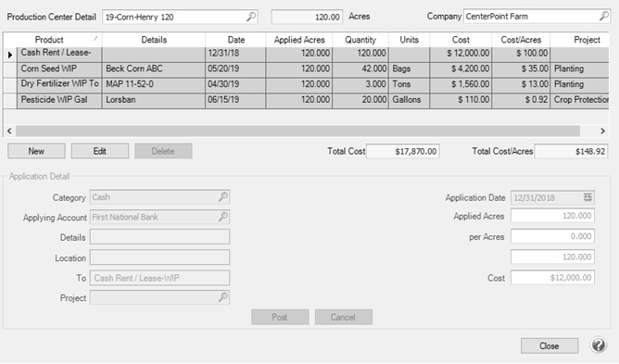Click the 05/20/19 date cell
The width and height of the screenshot is (619, 364).
[235, 69]
